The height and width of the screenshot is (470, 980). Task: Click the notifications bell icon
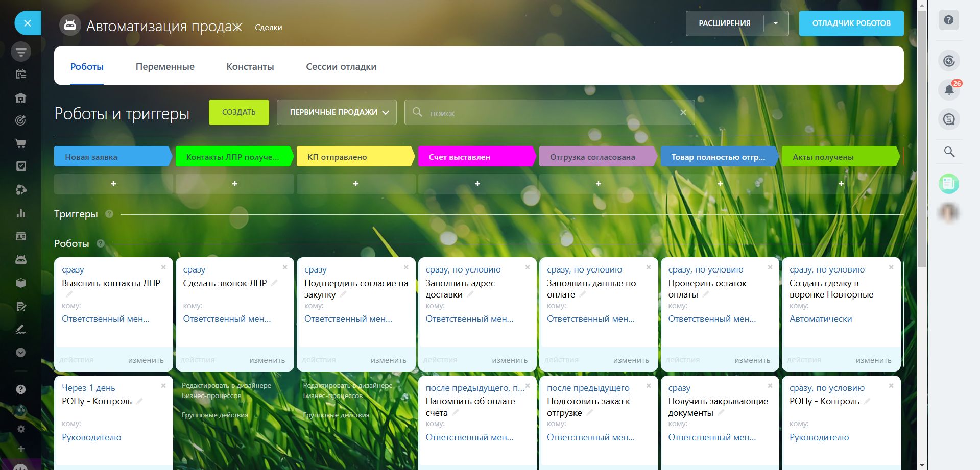[949, 90]
